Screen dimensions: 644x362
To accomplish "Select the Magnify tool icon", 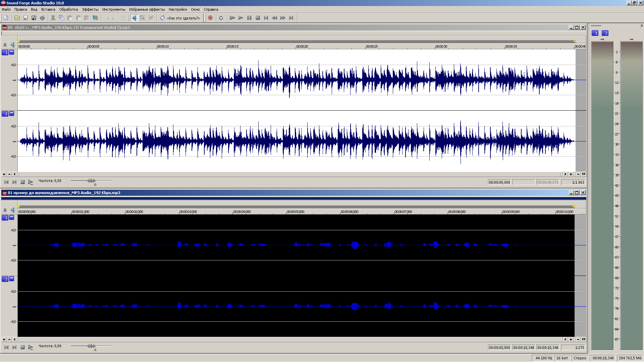I will [x=143, y=18].
